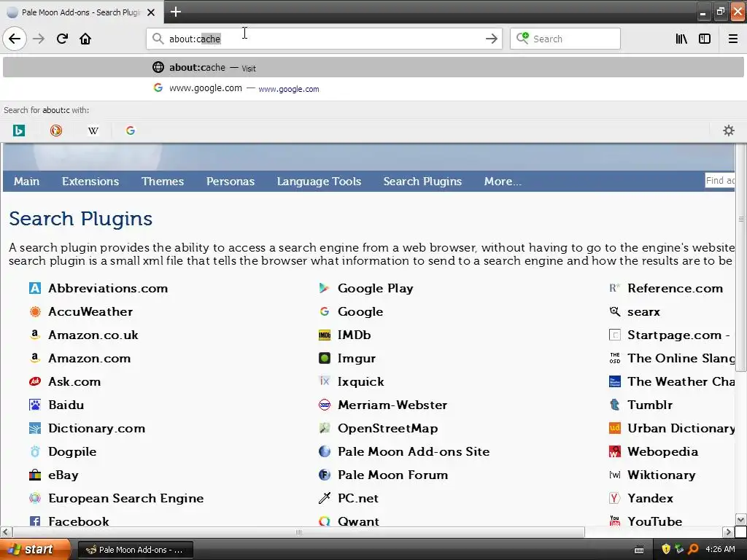Viewport: 747px width, 560px height.
Task: Open the Main navigation tab
Action: 26,182
